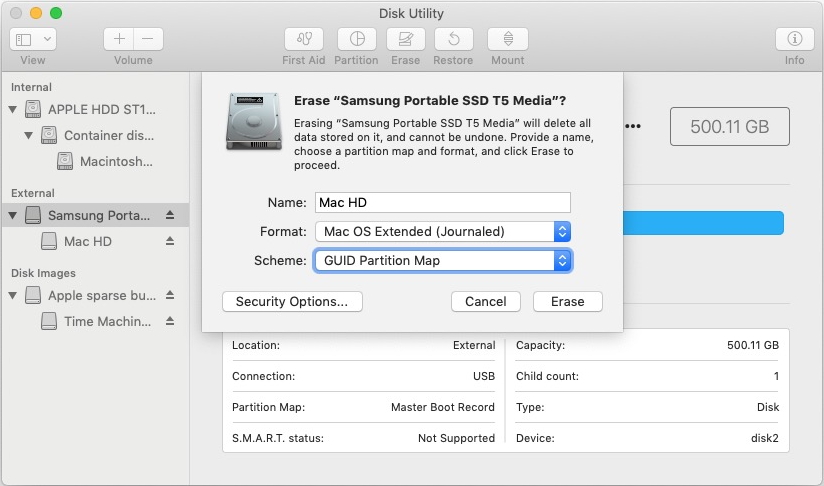Click the Capacity 500.11 GB table value
This screenshot has width=824, height=486.
click(x=753, y=345)
